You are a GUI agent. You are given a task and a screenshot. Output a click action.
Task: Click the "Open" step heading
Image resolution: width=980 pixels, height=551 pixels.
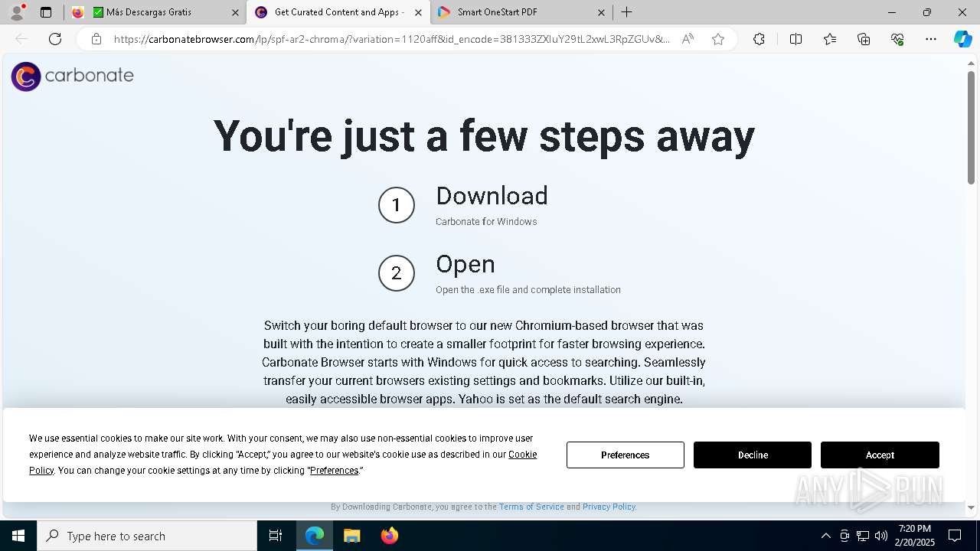tap(465, 264)
